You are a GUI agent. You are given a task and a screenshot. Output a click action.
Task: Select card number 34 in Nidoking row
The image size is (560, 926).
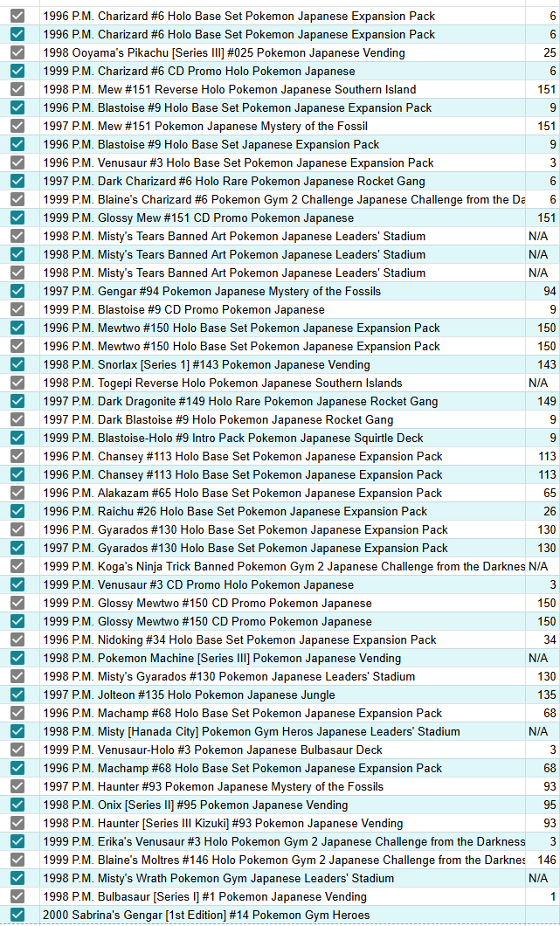[550, 639]
